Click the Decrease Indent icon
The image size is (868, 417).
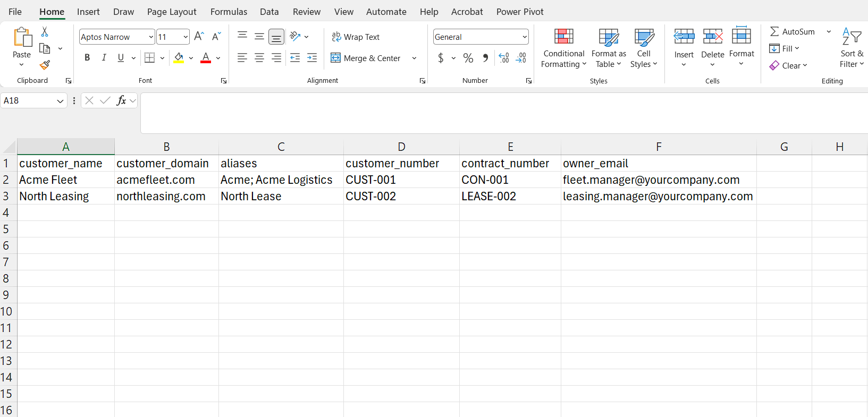pyautogui.click(x=295, y=58)
